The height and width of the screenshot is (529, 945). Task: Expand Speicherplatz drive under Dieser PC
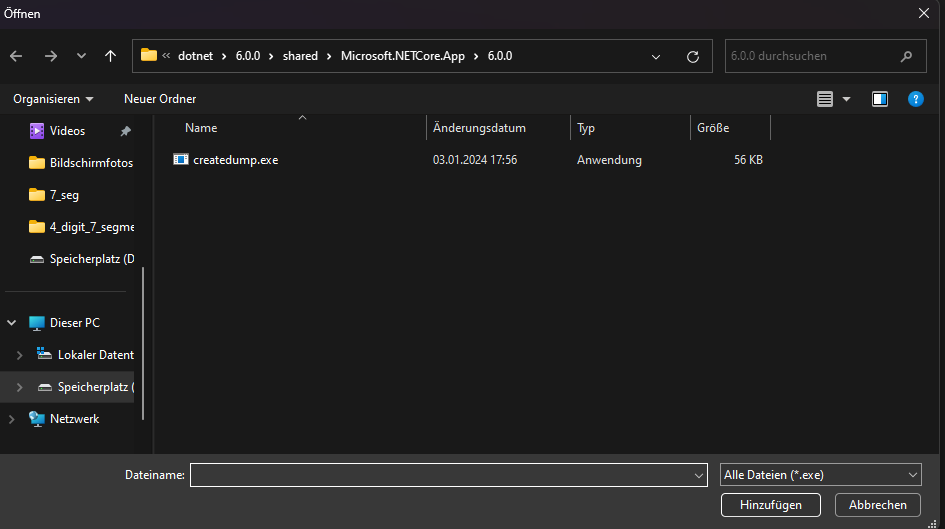pyautogui.click(x=19, y=387)
